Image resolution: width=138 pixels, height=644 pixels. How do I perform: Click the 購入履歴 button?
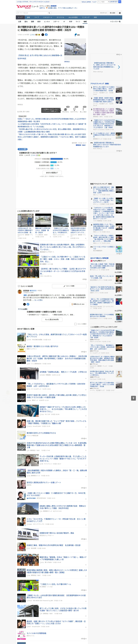112,13
